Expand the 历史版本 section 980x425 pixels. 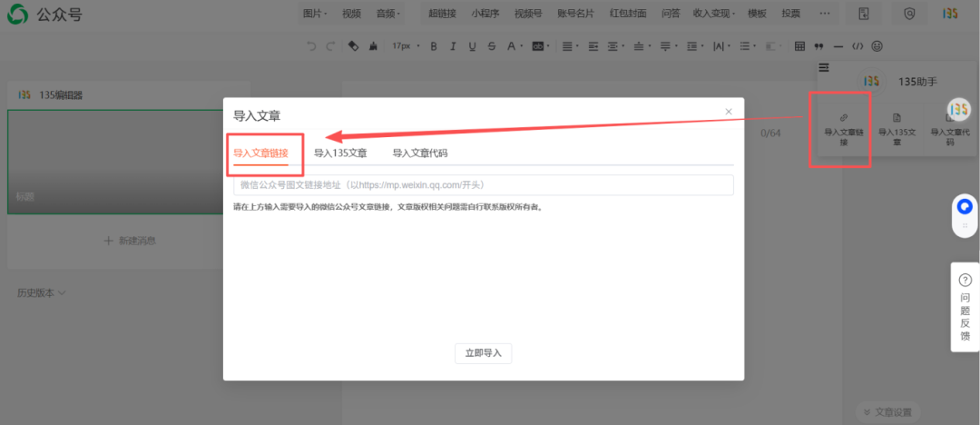tap(42, 293)
